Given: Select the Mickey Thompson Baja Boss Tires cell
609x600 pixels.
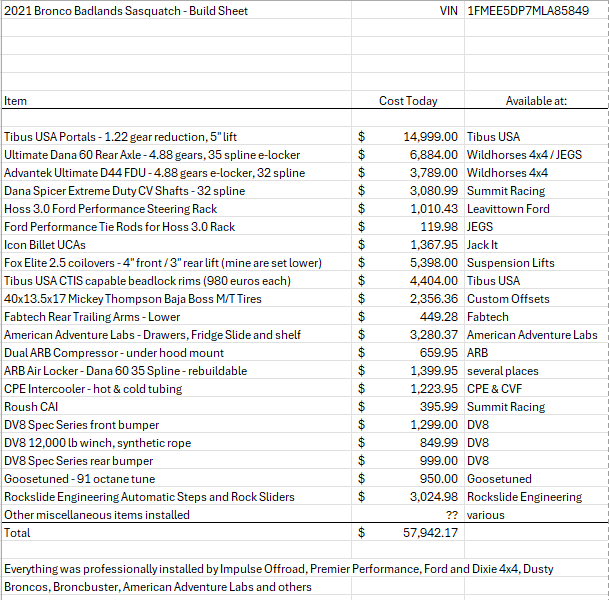Looking at the screenshot, I should [176, 299].
